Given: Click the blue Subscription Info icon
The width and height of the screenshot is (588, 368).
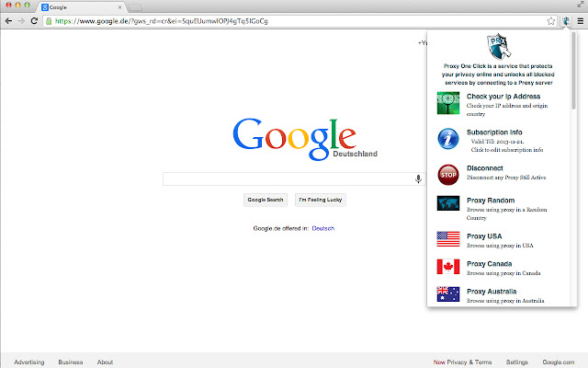Looking at the screenshot, I should click(448, 139).
